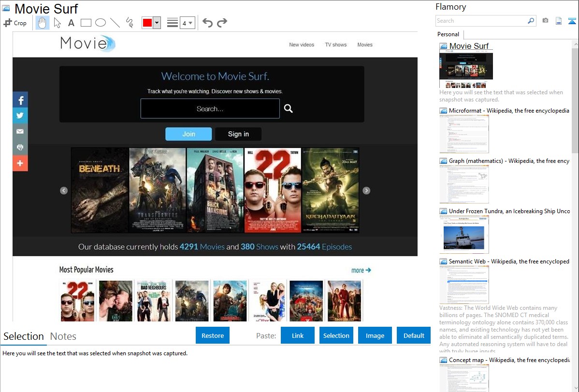Click the Join button
Viewport: 579px width, 392px height.
[188, 134]
